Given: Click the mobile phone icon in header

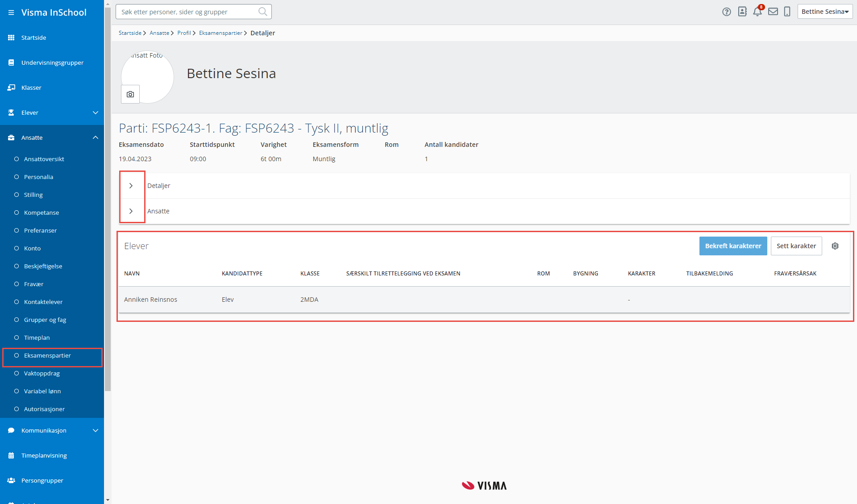Looking at the screenshot, I should tap(787, 12).
